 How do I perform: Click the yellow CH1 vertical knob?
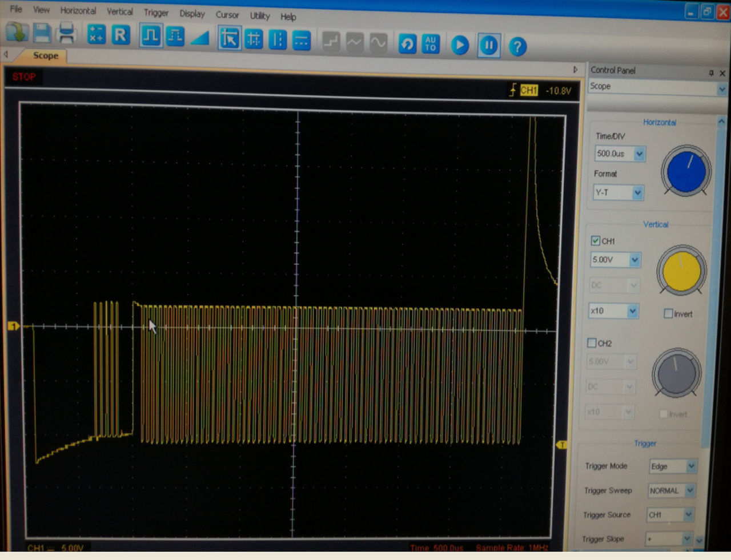point(681,271)
